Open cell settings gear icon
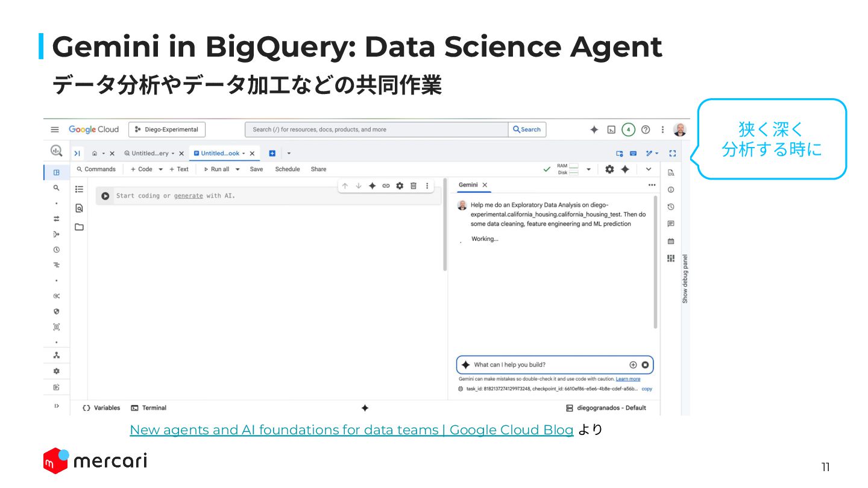The width and height of the screenshot is (868, 488). tap(400, 186)
